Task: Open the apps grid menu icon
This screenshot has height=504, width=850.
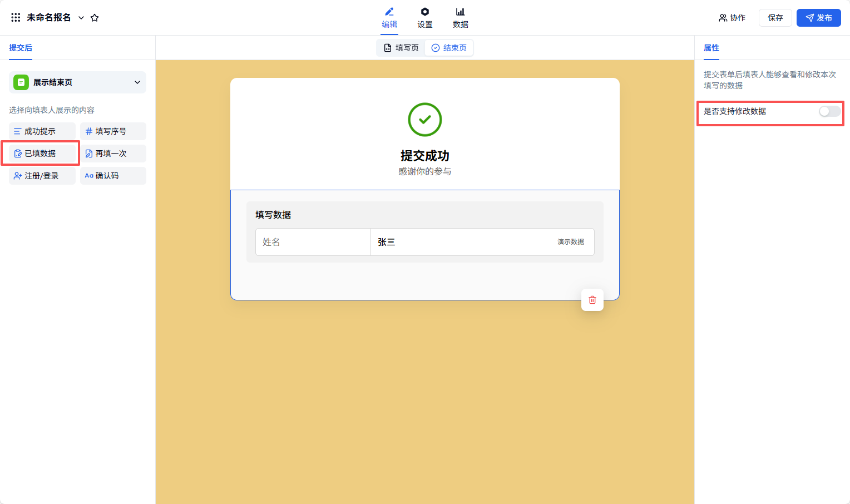Action: [x=16, y=18]
